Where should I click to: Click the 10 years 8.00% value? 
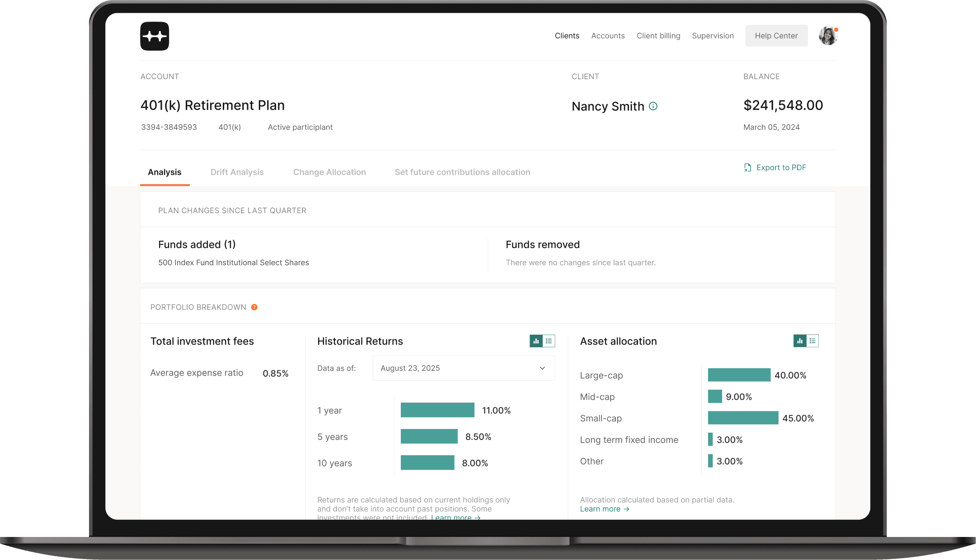pyautogui.click(x=475, y=463)
